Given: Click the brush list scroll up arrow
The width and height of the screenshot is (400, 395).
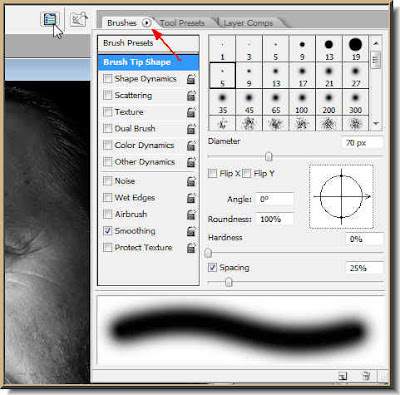Looking at the screenshot, I should tap(376, 43).
